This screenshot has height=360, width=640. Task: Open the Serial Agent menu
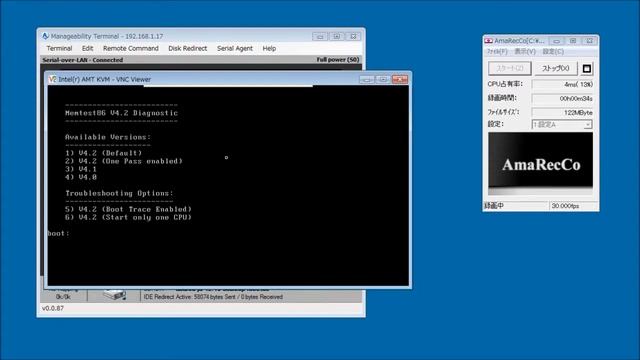pos(235,48)
